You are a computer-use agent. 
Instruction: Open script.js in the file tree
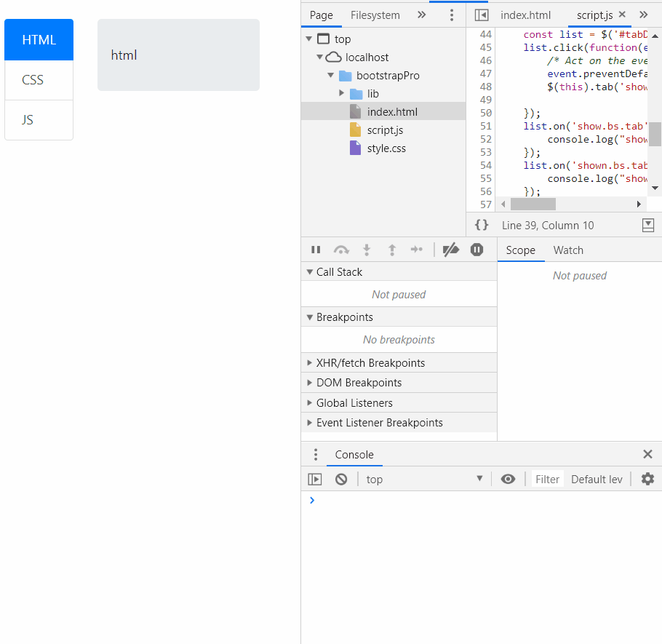click(x=385, y=130)
